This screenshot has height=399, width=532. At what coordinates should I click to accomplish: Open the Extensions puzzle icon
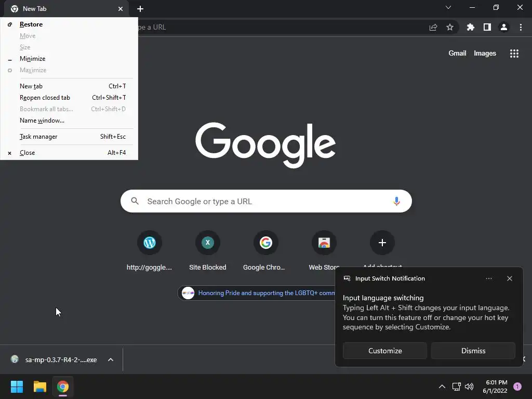pos(470,27)
